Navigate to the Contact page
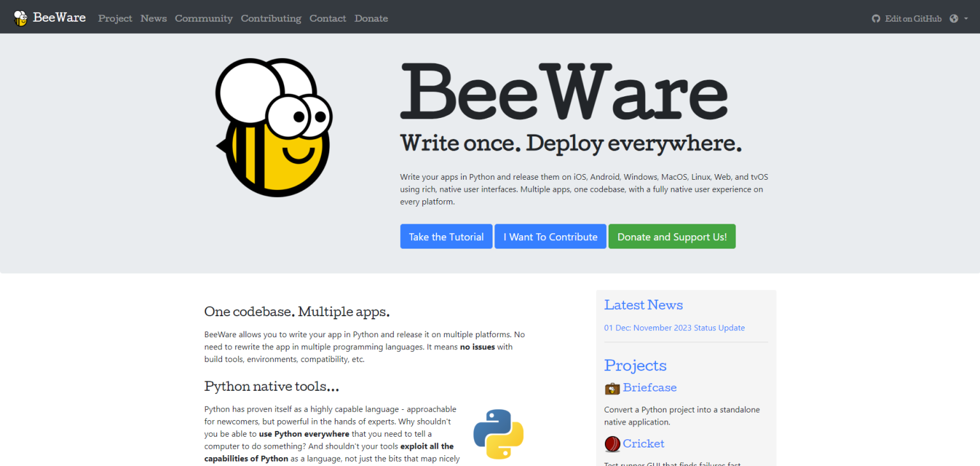 [x=327, y=18]
